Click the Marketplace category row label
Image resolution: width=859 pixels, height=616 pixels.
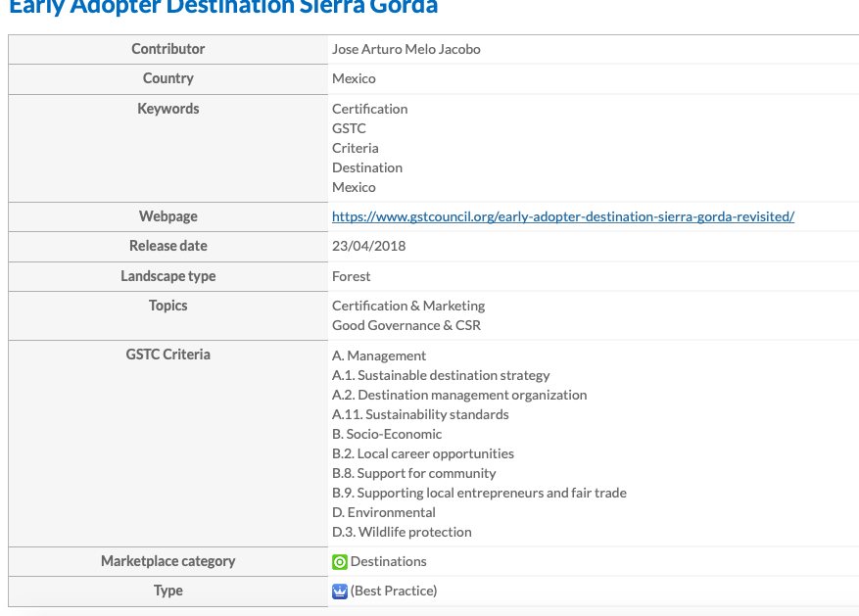(x=168, y=562)
